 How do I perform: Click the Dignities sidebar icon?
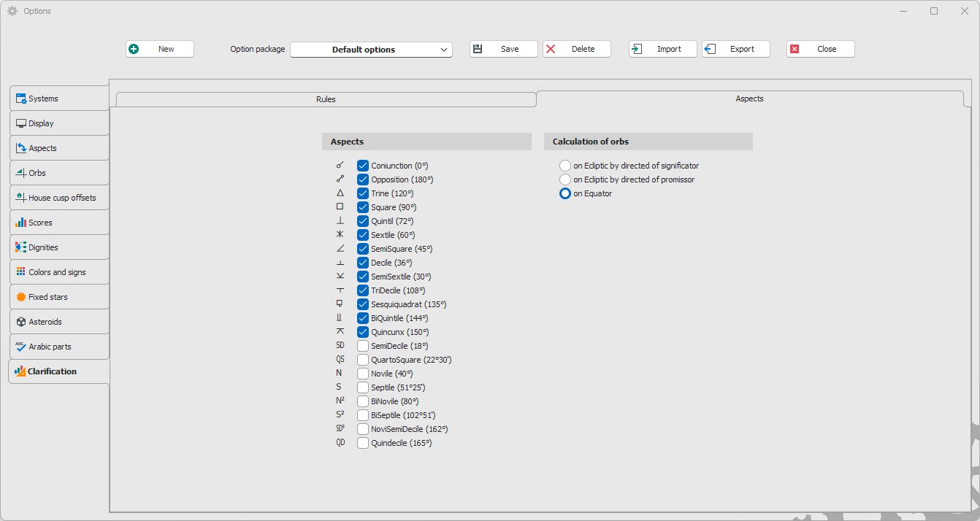(21, 247)
